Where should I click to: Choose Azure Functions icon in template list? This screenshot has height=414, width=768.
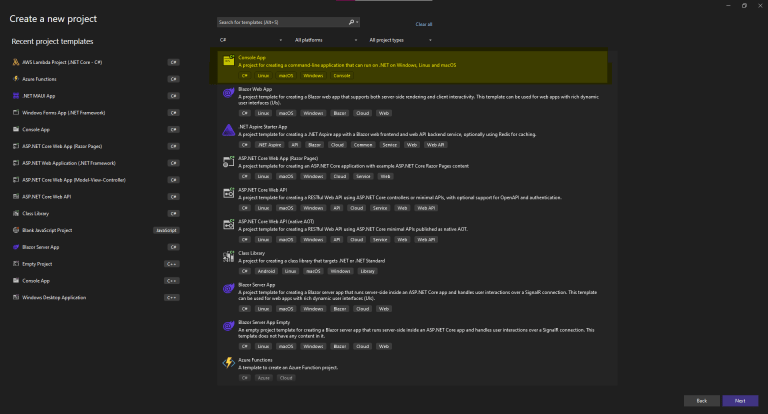click(x=229, y=360)
